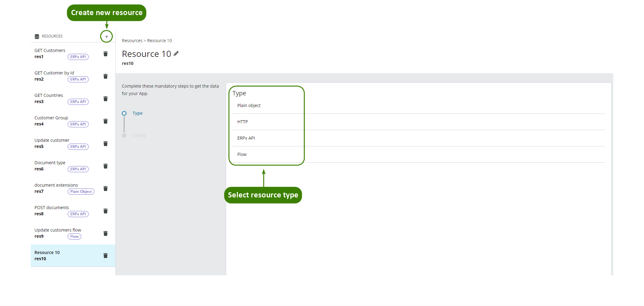This screenshot has height=306, width=644.
Task: Trash the Update customers flow resource
Action: tap(106, 233)
